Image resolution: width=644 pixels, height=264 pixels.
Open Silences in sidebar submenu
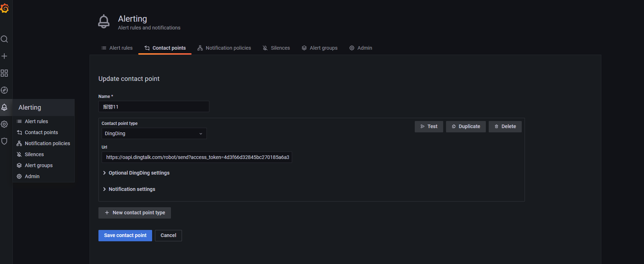coord(44,154)
